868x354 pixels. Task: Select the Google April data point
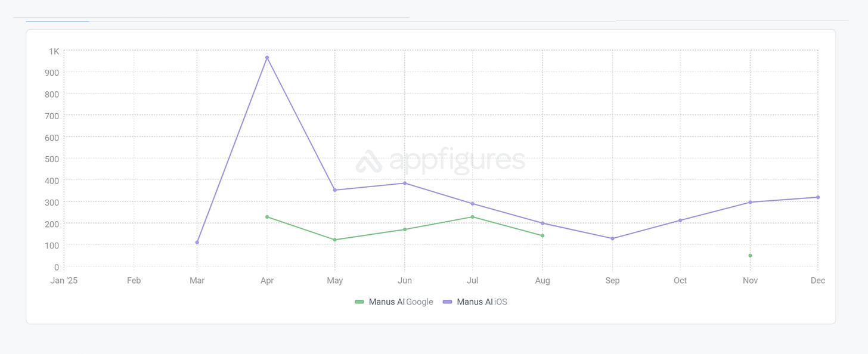(x=267, y=217)
